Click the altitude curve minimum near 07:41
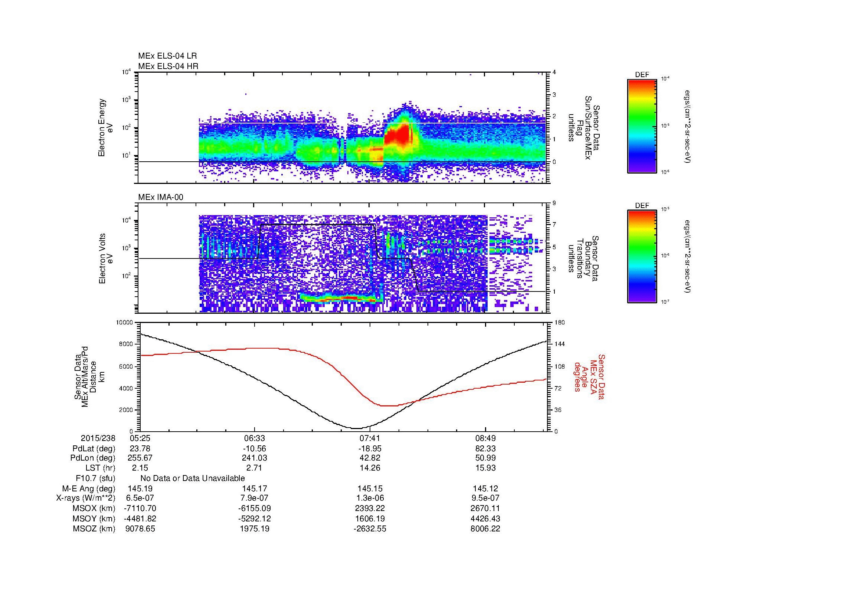868x613 pixels. [x=357, y=428]
